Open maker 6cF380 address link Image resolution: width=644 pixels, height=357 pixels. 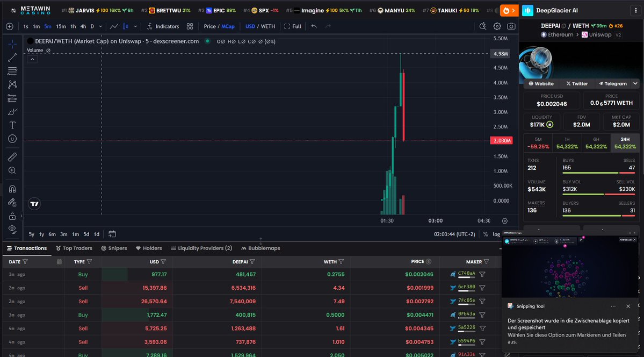(466, 287)
